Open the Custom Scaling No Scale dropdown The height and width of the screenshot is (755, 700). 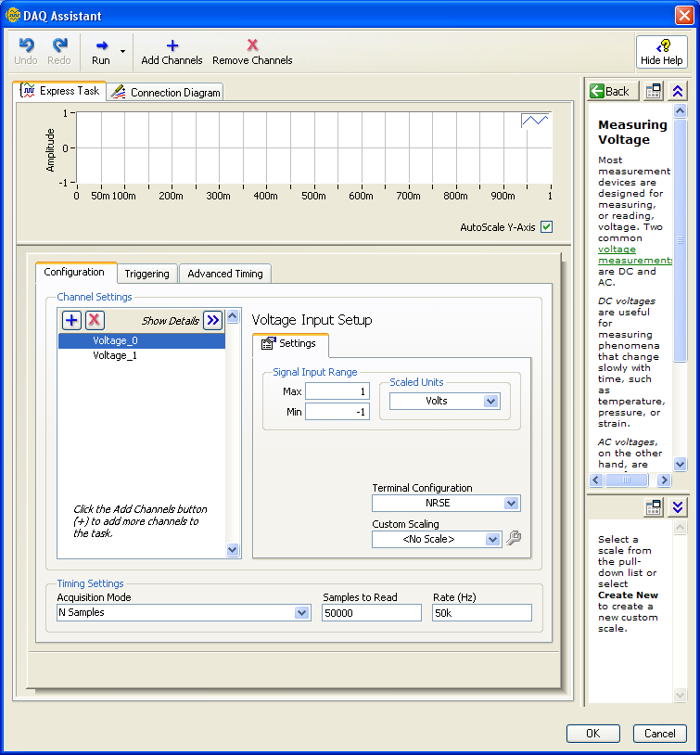(x=437, y=539)
